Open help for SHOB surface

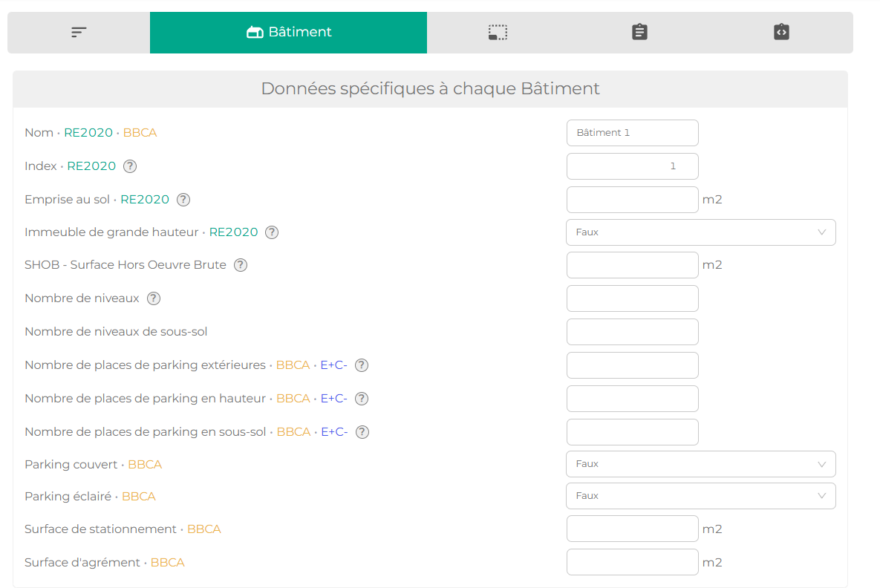(240, 265)
